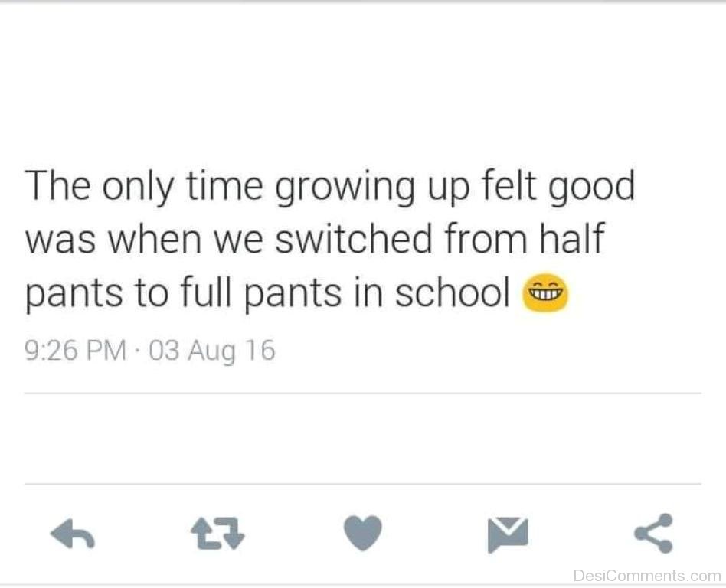Reply to the tweet with arrow icon
726x588 pixels.
pyautogui.click(x=73, y=534)
